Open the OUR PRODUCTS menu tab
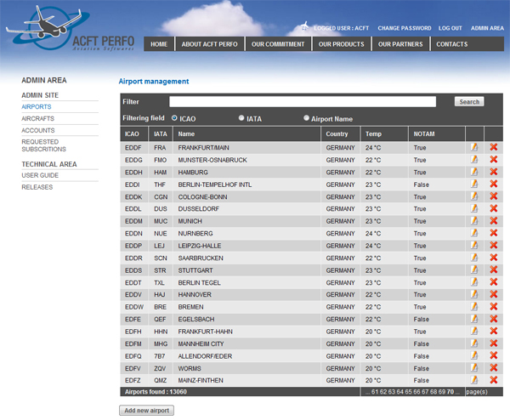Image resolution: width=510 pixels, height=420 pixels. click(x=342, y=44)
